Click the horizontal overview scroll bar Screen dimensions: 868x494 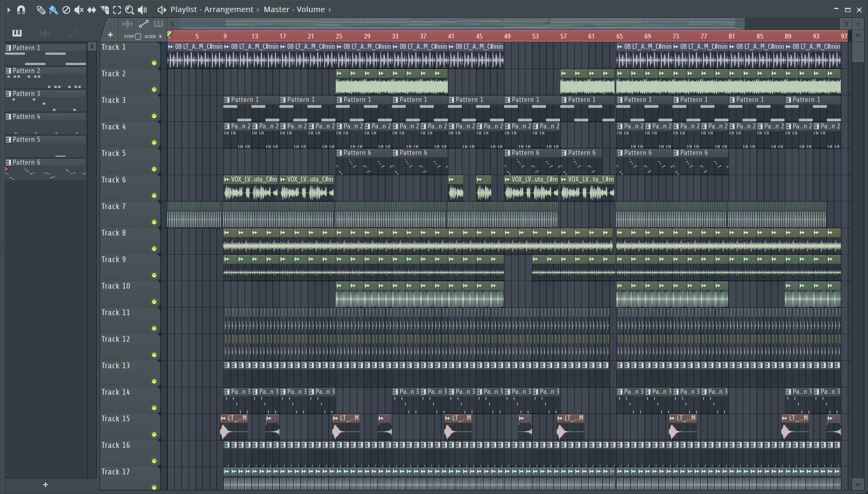click(462, 24)
